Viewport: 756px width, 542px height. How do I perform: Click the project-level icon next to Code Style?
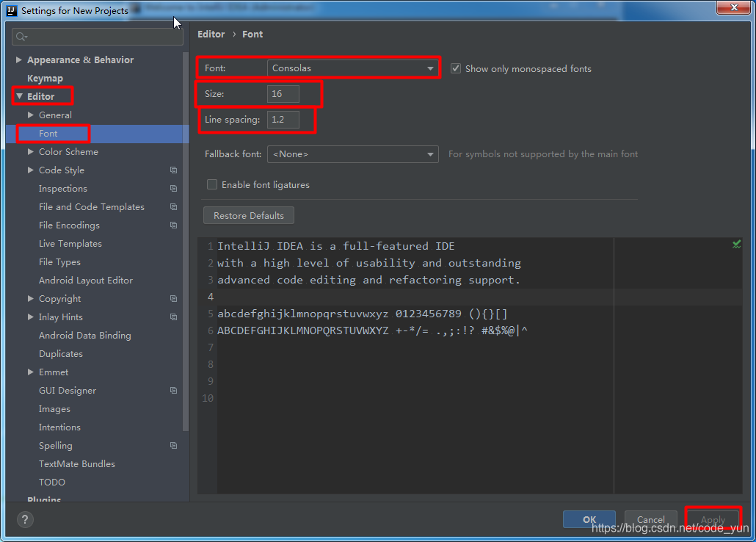pos(173,170)
